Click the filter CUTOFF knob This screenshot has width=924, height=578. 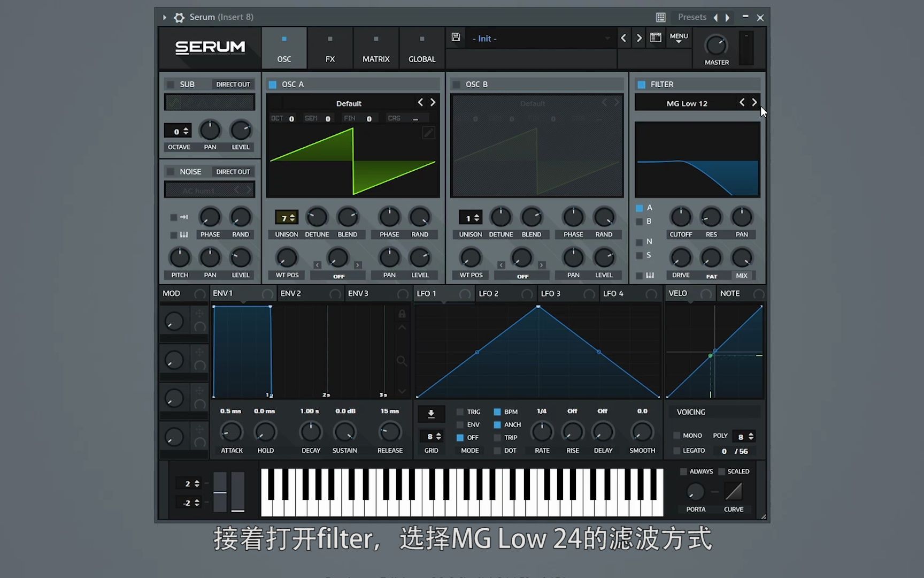(x=681, y=217)
